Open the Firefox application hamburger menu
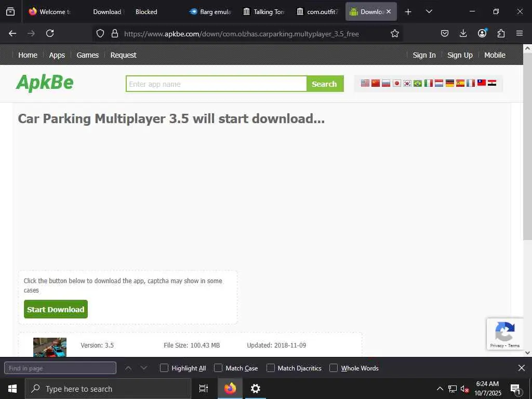Image resolution: width=532 pixels, height=399 pixels. [520, 33]
